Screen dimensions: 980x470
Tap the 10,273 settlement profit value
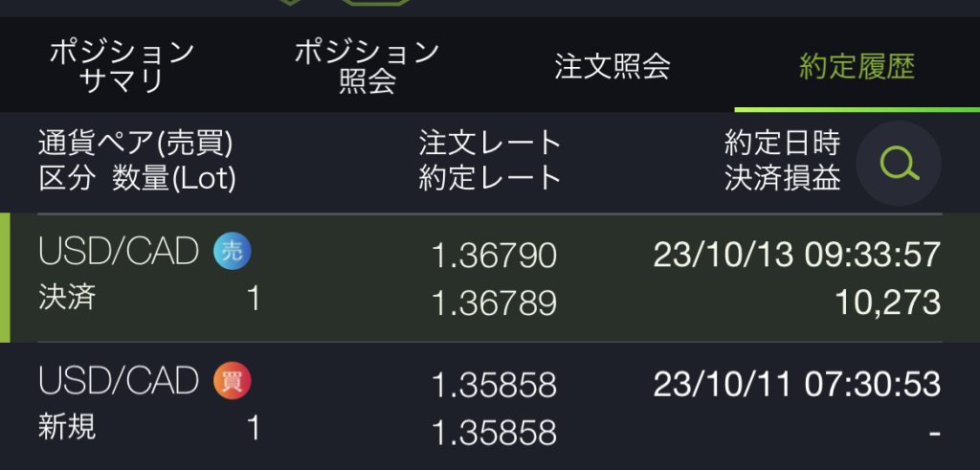(887, 302)
